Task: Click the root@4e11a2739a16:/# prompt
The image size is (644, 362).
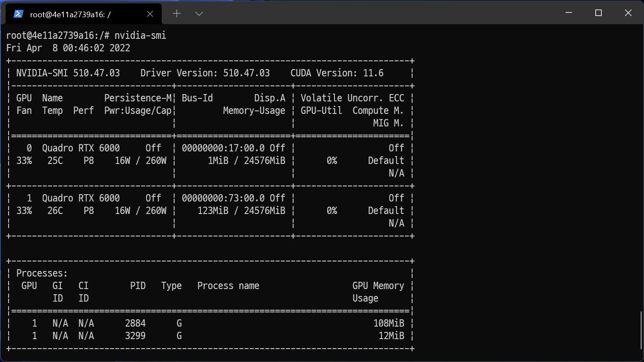Action: tap(58, 35)
